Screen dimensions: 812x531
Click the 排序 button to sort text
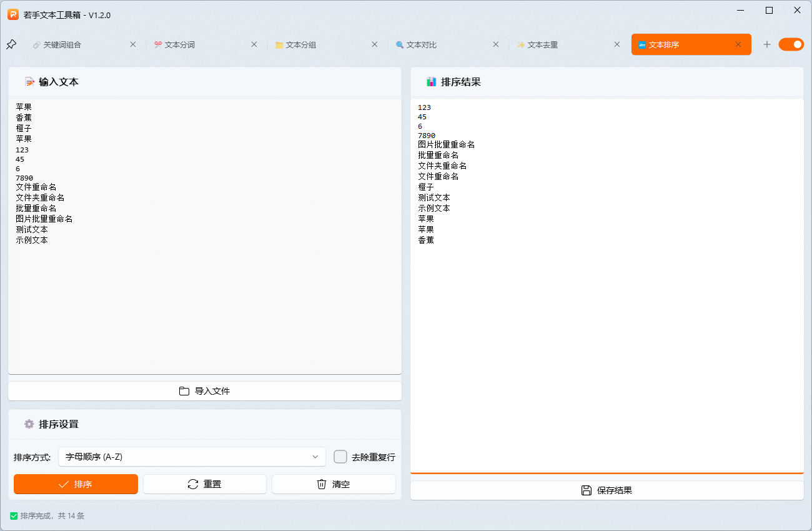pyautogui.click(x=76, y=484)
